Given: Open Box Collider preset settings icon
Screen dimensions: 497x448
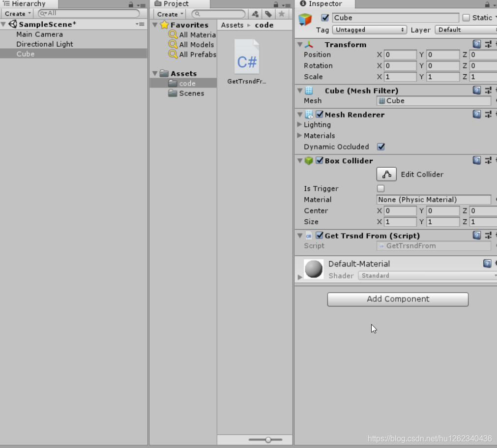Looking at the screenshot, I should coord(488,160).
